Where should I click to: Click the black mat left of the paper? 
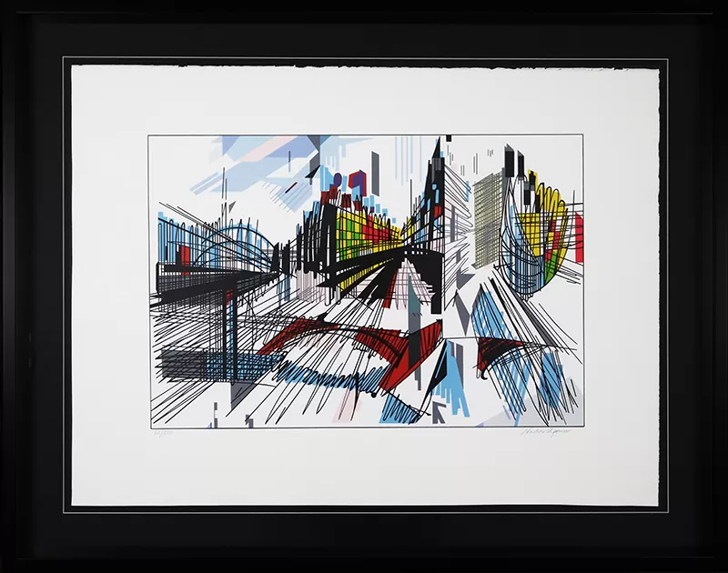pos(36,286)
